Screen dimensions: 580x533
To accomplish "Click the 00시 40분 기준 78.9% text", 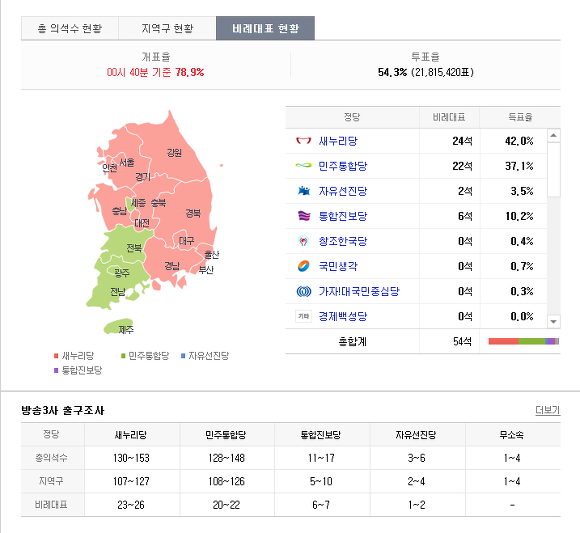I will coord(155,72).
